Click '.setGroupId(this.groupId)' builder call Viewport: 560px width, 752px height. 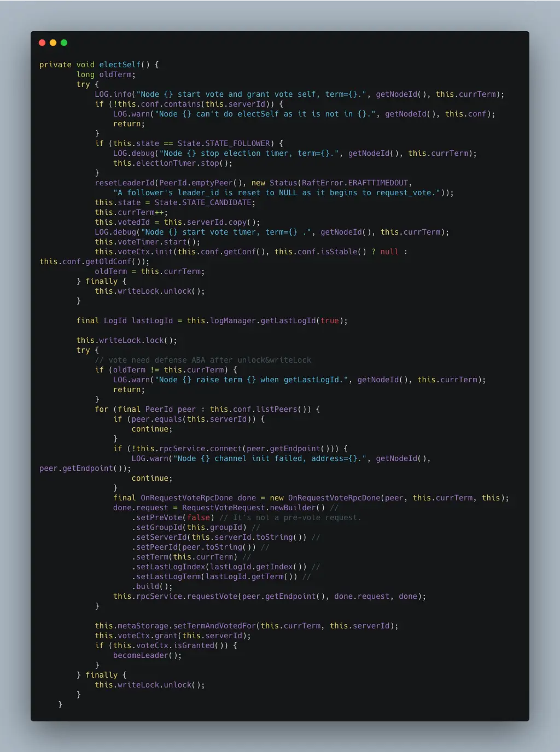(189, 527)
